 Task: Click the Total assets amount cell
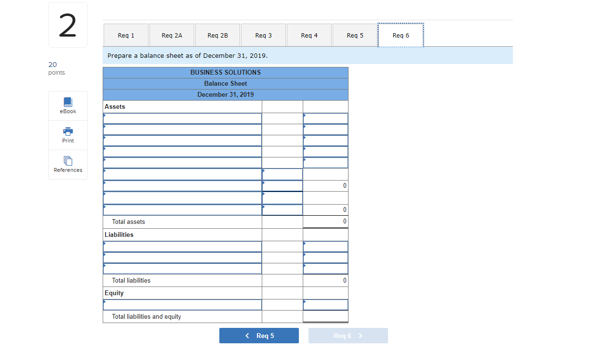(325, 221)
